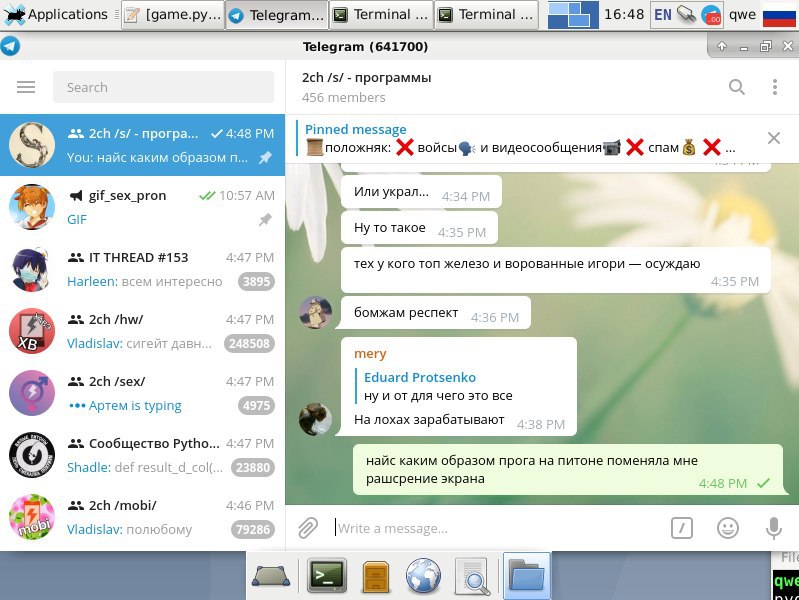Viewport: 799px width, 600px height.
Task: Click sender name mery in message
Action: (370, 354)
